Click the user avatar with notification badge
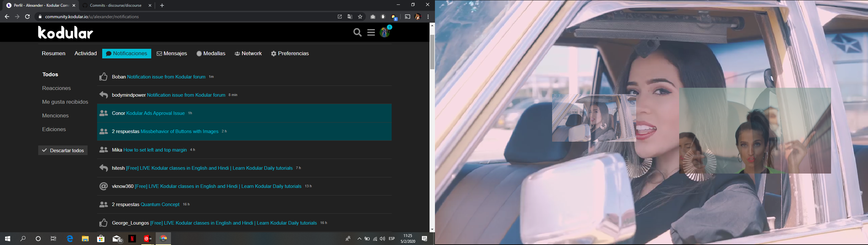Screen dimensions: 868x245 point(386,32)
